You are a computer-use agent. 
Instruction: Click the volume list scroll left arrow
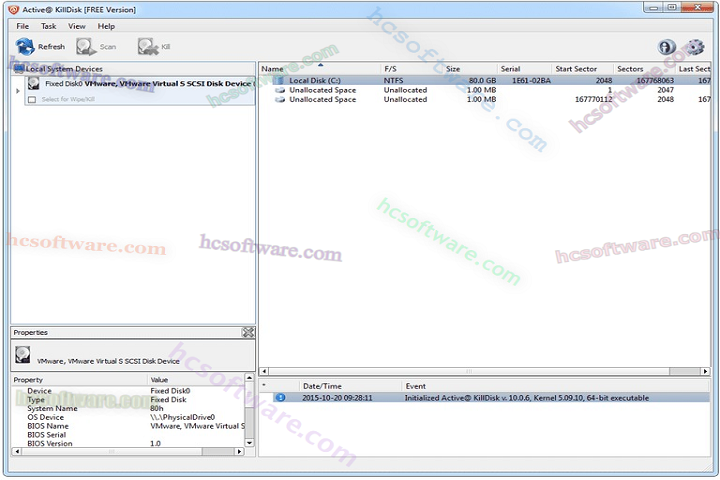tap(264, 371)
